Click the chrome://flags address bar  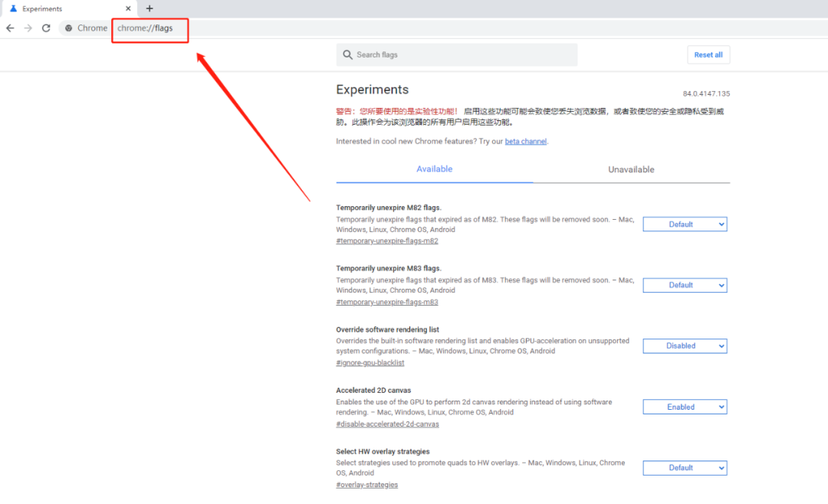(150, 28)
